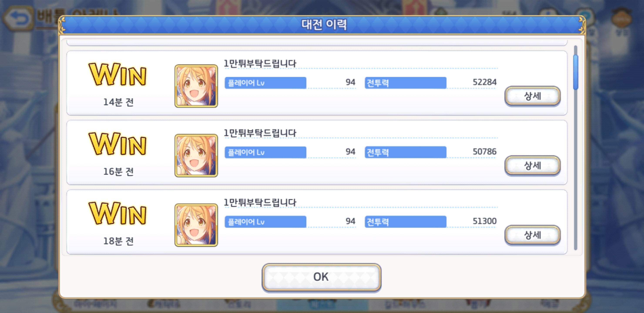This screenshot has width=644, height=313.
Task: Select the 50786 전투력 value
Action: point(485,152)
